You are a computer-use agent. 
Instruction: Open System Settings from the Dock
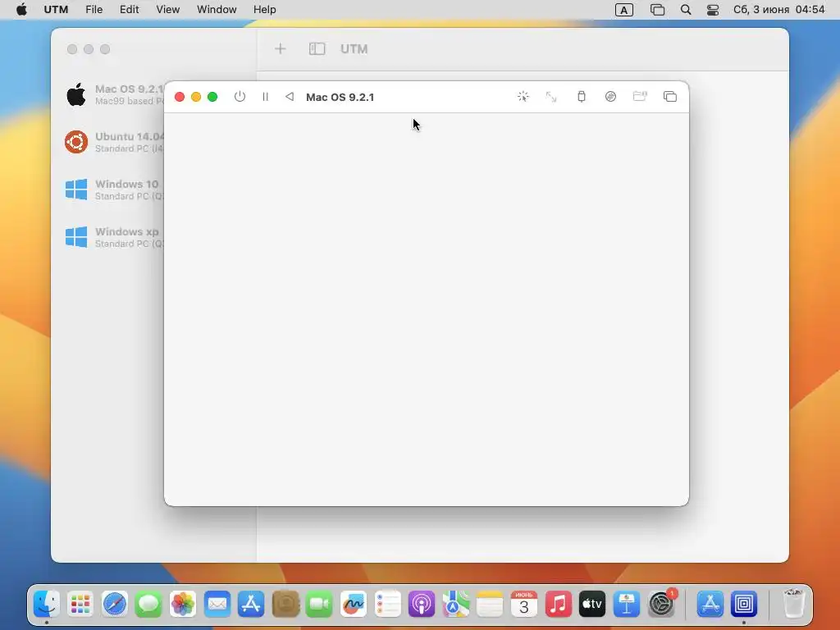661,605
